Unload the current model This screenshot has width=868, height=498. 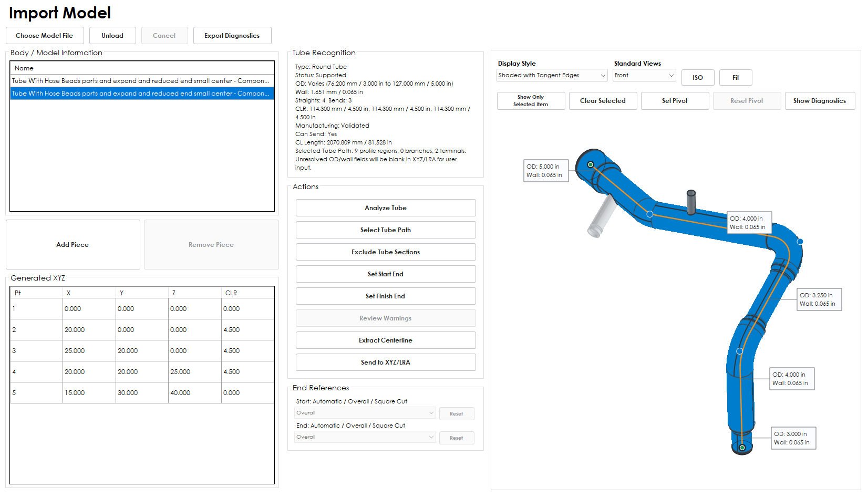click(112, 36)
